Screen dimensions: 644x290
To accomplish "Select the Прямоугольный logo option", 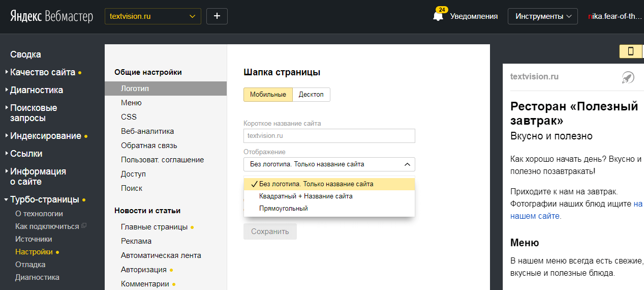I will 283,209.
